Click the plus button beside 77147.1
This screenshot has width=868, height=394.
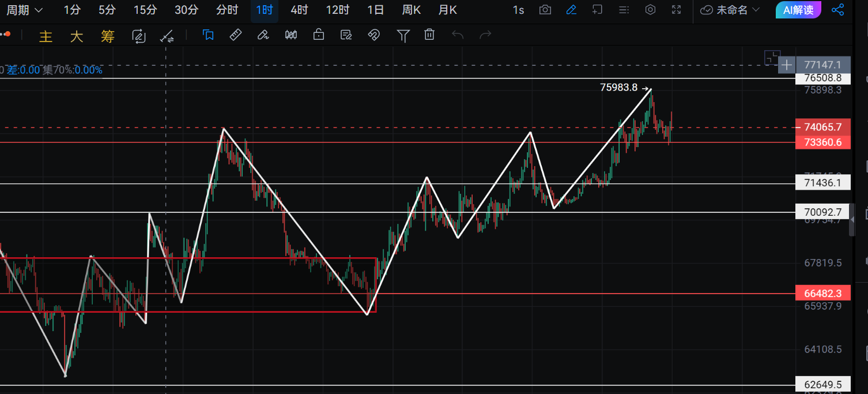tap(786, 65)
